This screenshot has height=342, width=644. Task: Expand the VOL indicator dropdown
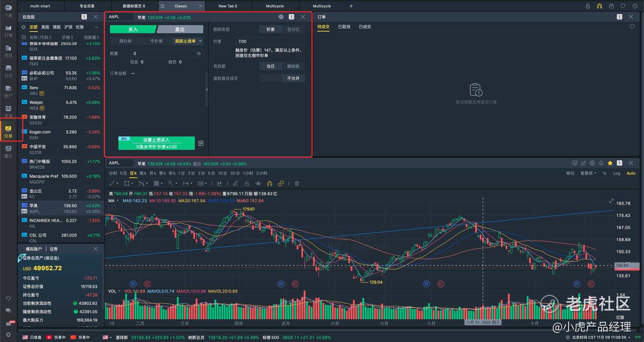click(119, 291)
